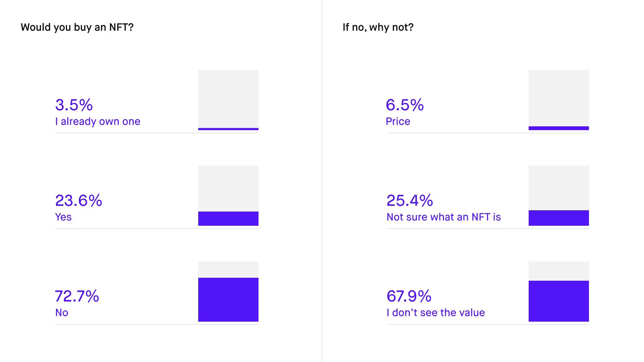
Task: Click the 'I already own one' label
Action: 98,121
